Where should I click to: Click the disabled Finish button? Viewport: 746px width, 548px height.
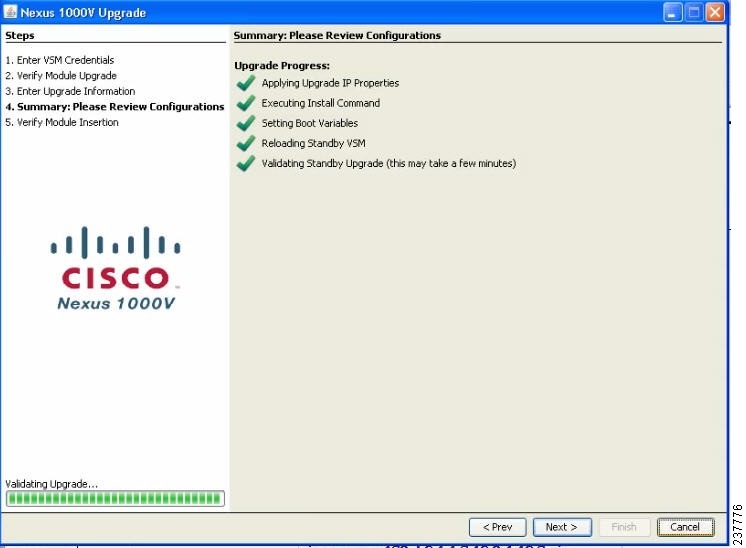(624, 527)
